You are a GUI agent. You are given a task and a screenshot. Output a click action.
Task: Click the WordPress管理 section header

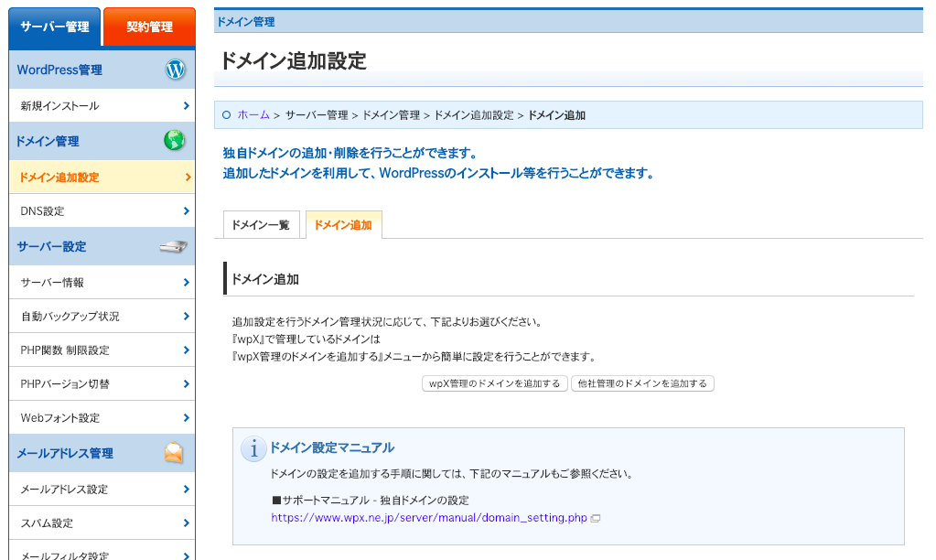(x=102, y=70)
